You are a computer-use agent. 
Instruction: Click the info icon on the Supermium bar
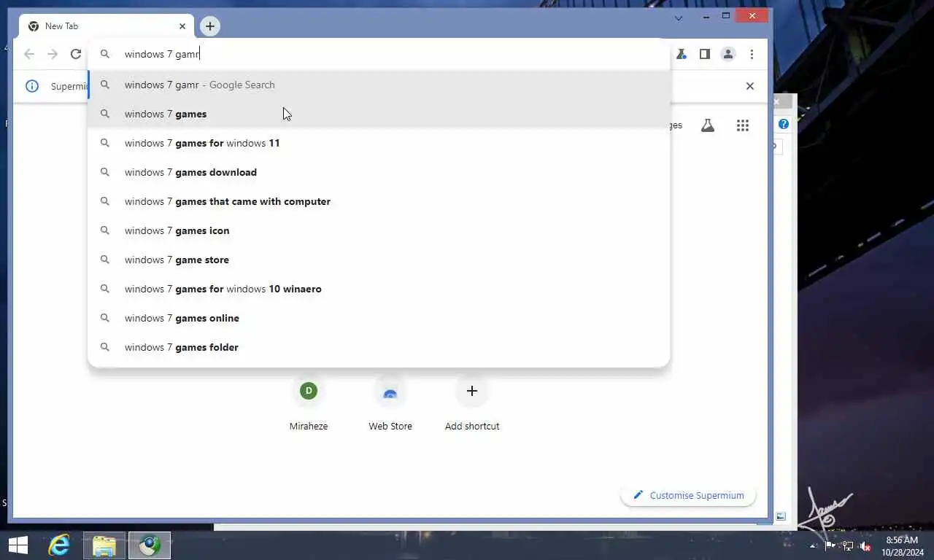(32, 86)
